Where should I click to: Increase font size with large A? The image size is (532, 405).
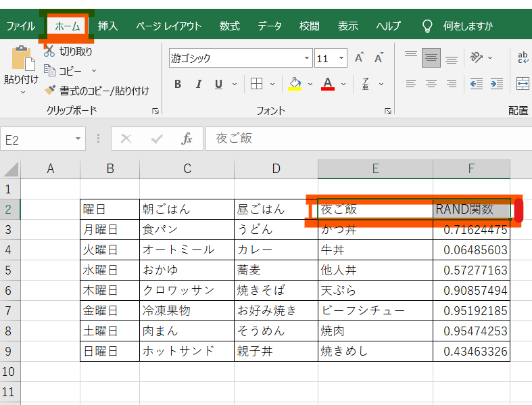(360, 58)
